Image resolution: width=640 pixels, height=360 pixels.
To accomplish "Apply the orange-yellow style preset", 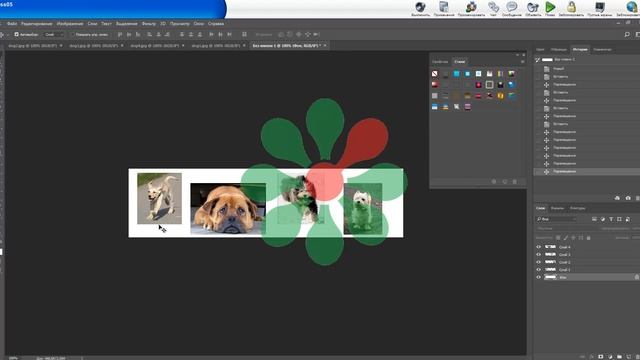I will (x=500, y=96).
